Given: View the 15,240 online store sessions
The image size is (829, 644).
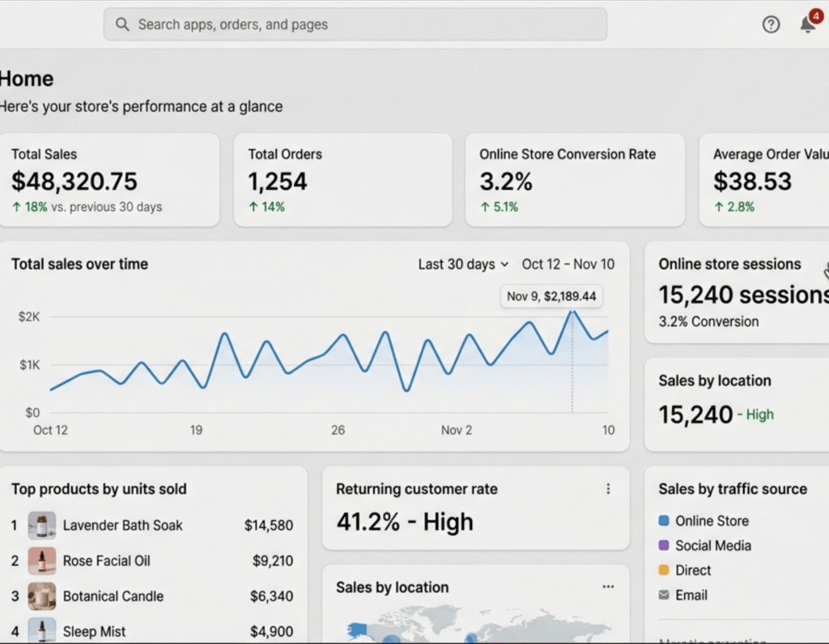Looking at the screenshot, I should pyautogui.click(x=738, y=294).
